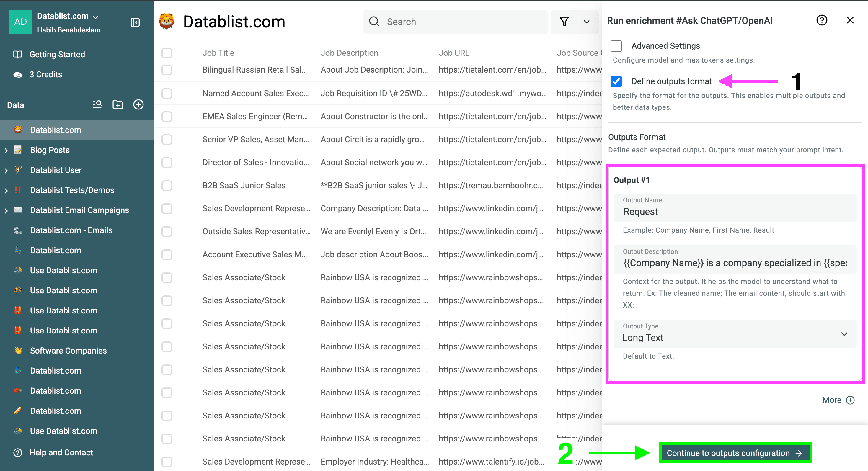Open Software Companies collection
This screenshot has width=868, height=471.
[x=68, y=350]
